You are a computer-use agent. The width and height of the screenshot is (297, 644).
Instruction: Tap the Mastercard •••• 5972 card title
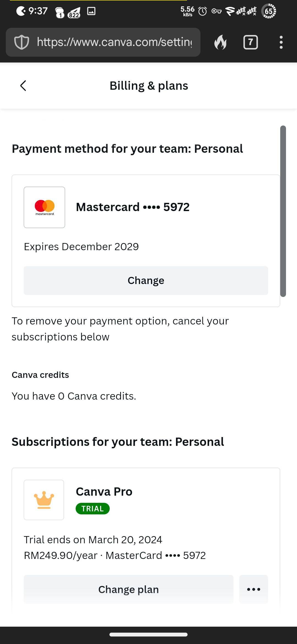point(133,207)
